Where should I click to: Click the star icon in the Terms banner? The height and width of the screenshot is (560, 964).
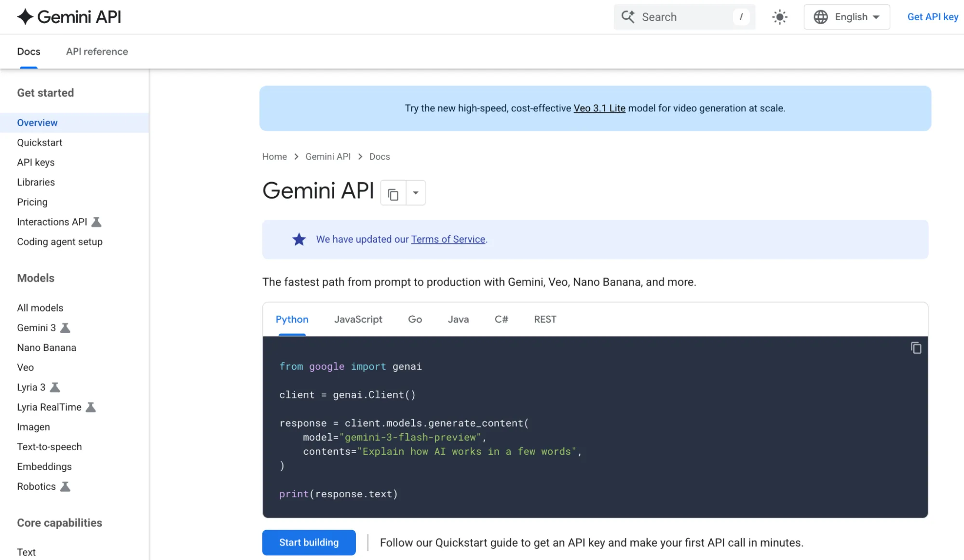(x=299, y=239)
